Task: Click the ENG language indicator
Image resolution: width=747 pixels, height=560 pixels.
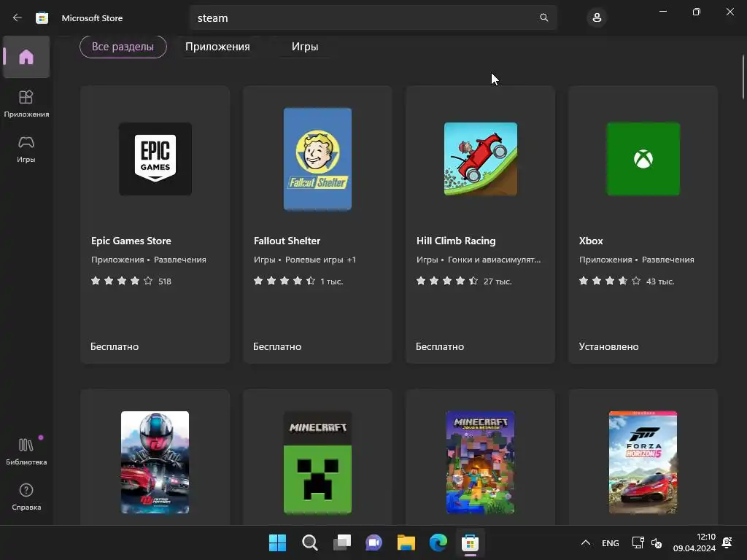Action: [611, 542]
